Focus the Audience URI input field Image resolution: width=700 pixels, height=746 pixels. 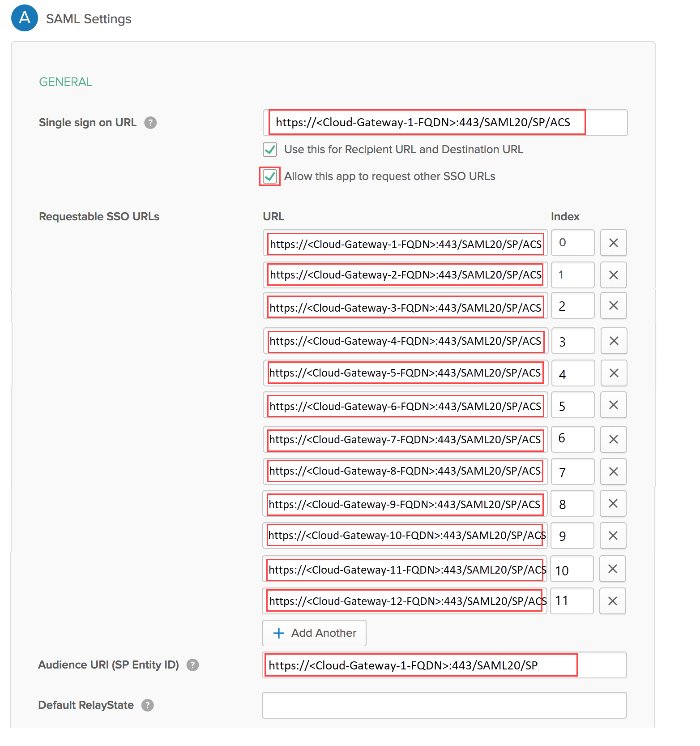(444, 665)
